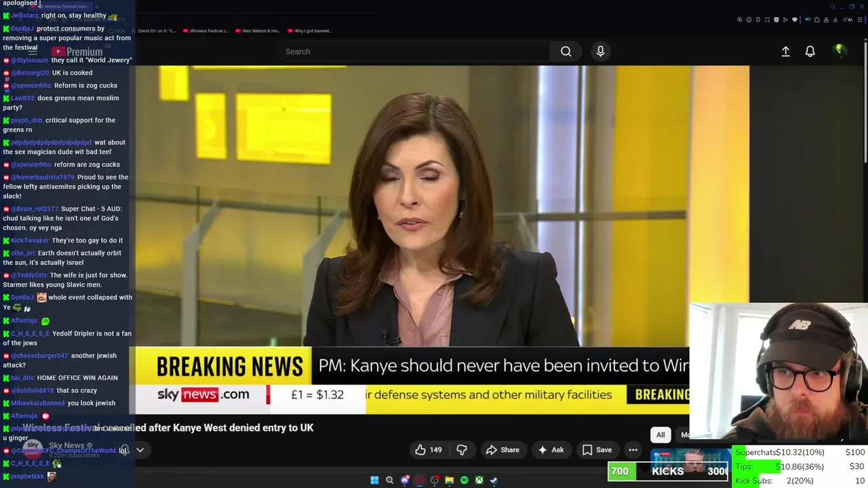Open Steam from the taskbar
This screenshot has width=868, height=488.
pos(494,480)
